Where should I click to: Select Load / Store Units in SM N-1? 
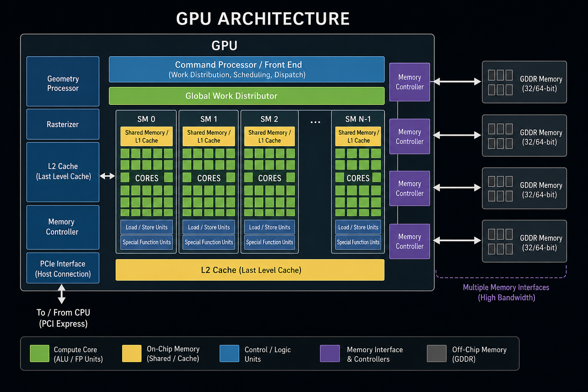click(358, 227)
